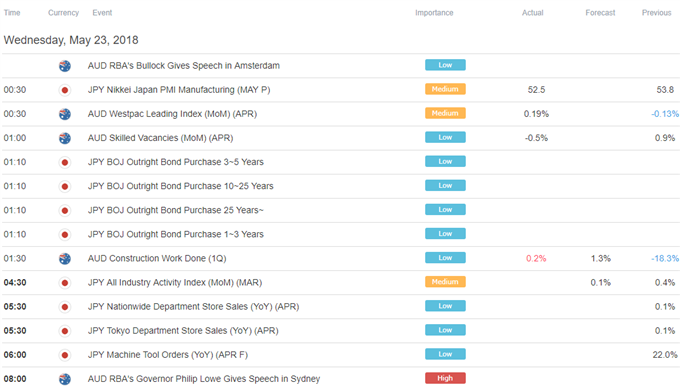
Task: Open AUD Westpac Leading Index event
Action: 172,114
